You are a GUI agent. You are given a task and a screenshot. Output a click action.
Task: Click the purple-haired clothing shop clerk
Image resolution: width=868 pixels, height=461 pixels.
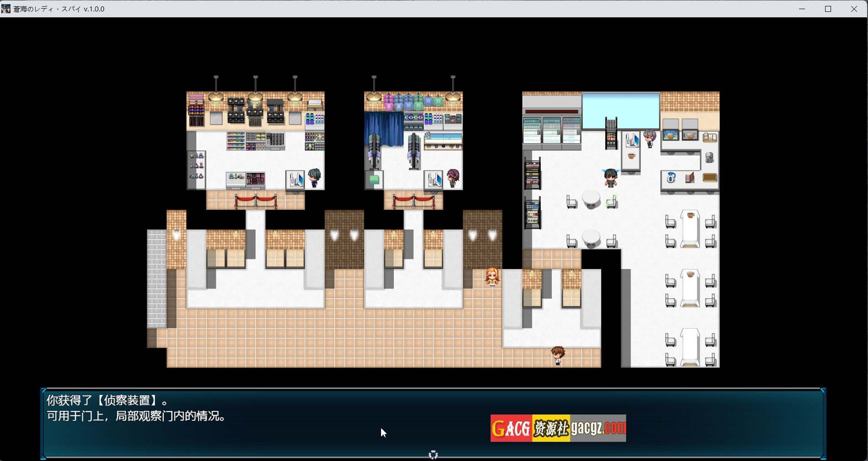[453, 178]
